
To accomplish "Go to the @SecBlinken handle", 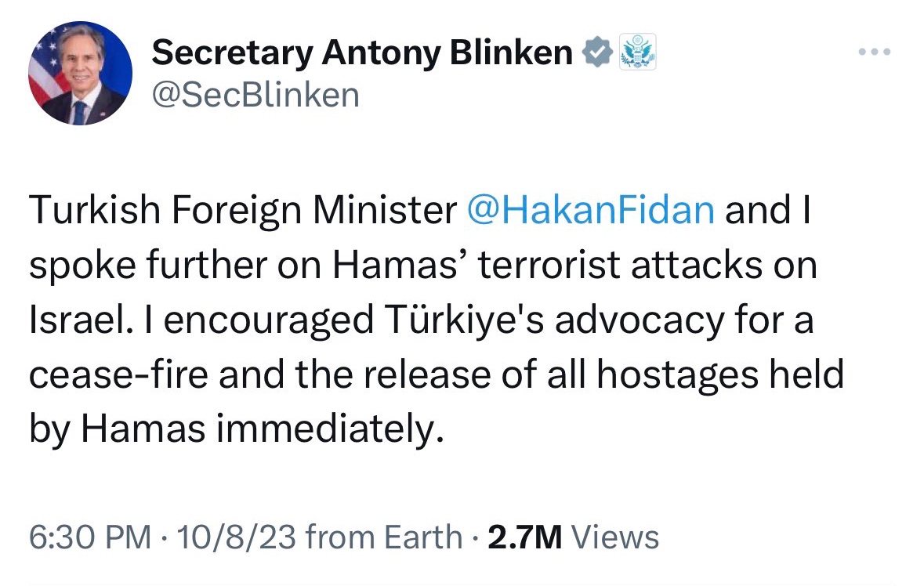I will pyautogui.click(x=255, y=96).
